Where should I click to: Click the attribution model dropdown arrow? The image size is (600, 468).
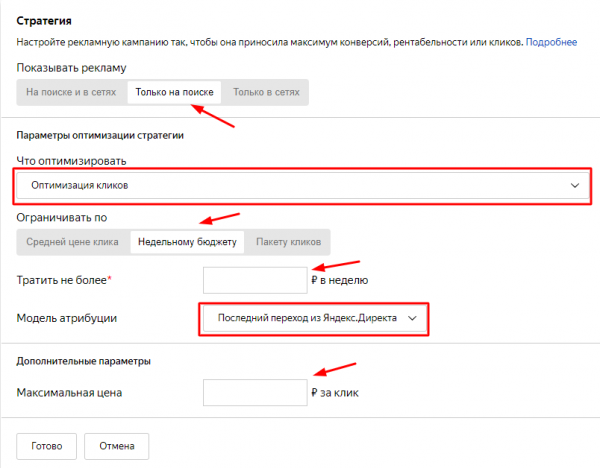(x=411, y=319)
